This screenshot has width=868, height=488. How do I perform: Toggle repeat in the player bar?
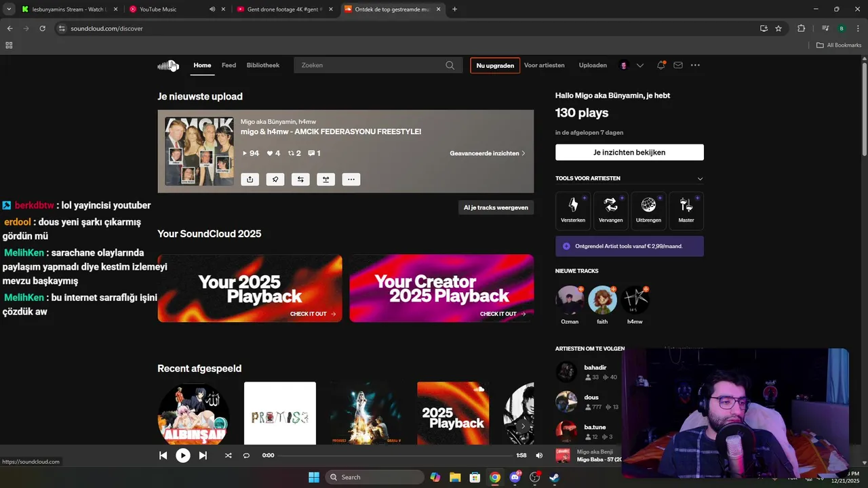pos(246,455)
